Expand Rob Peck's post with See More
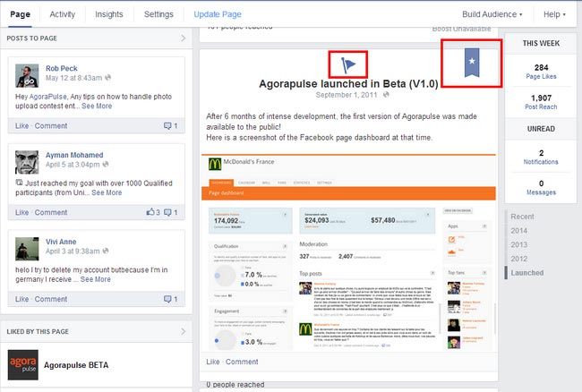The width and height of the screenshot is (582, 392). point(97,107)
